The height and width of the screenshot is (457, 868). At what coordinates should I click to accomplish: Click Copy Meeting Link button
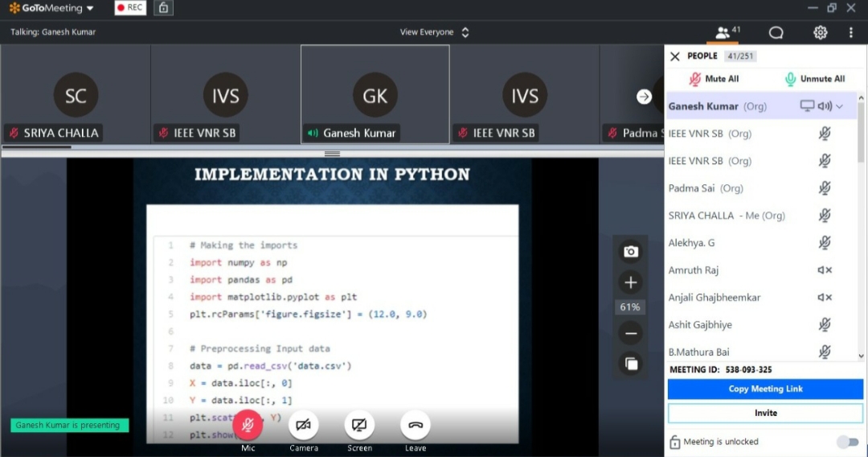(765, 389)
